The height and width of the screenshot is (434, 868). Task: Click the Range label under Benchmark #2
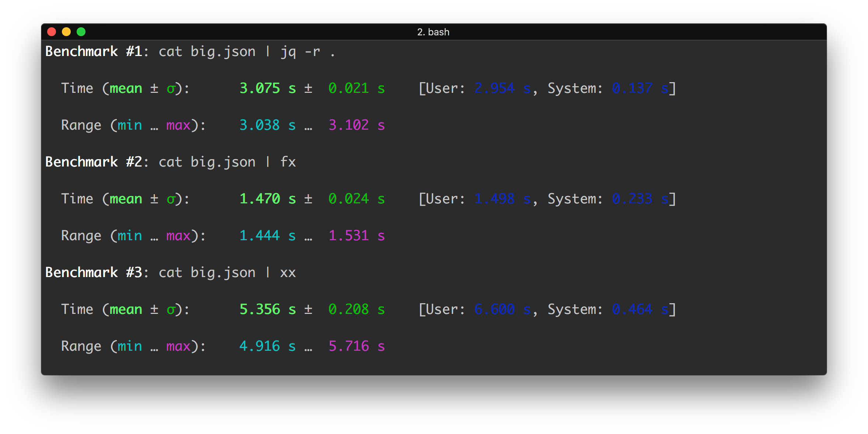pos(82,235)
